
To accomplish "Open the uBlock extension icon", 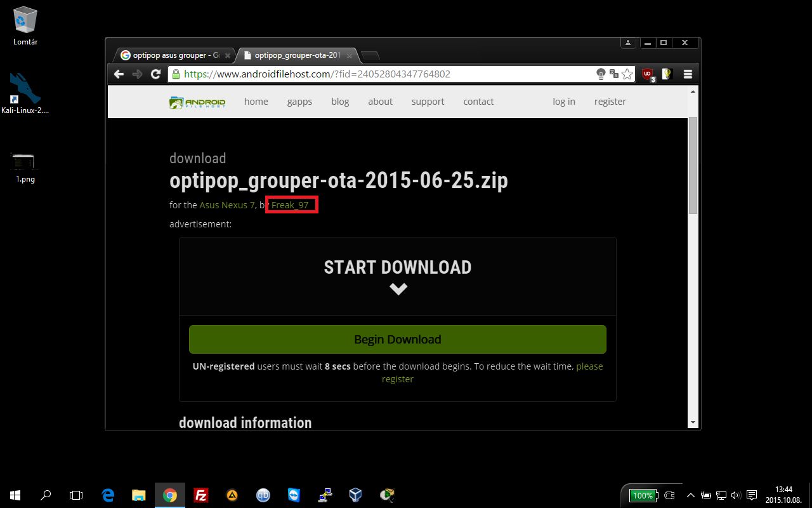I will [x=648, y=74].
